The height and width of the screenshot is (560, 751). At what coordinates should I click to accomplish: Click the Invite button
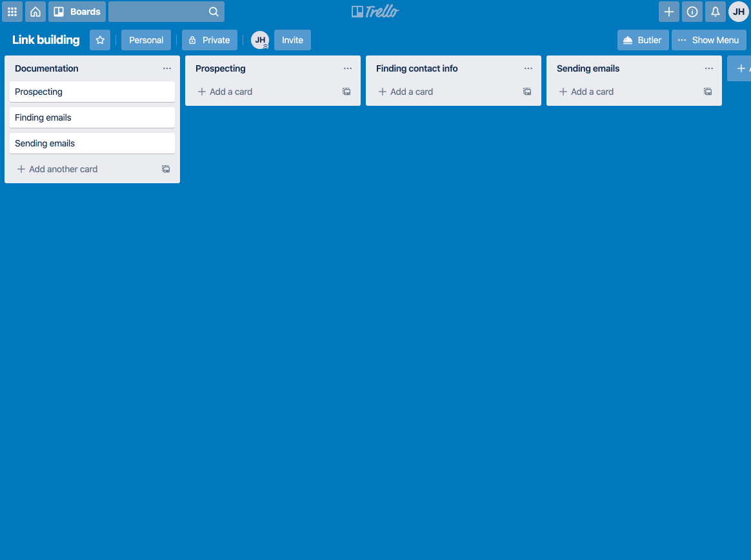tap(292, 40)
